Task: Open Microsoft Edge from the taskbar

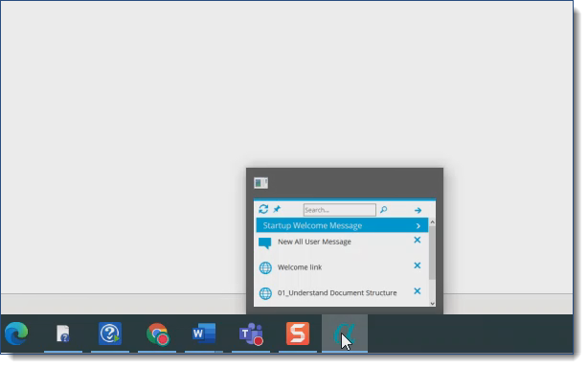Action: click(16, 334)
